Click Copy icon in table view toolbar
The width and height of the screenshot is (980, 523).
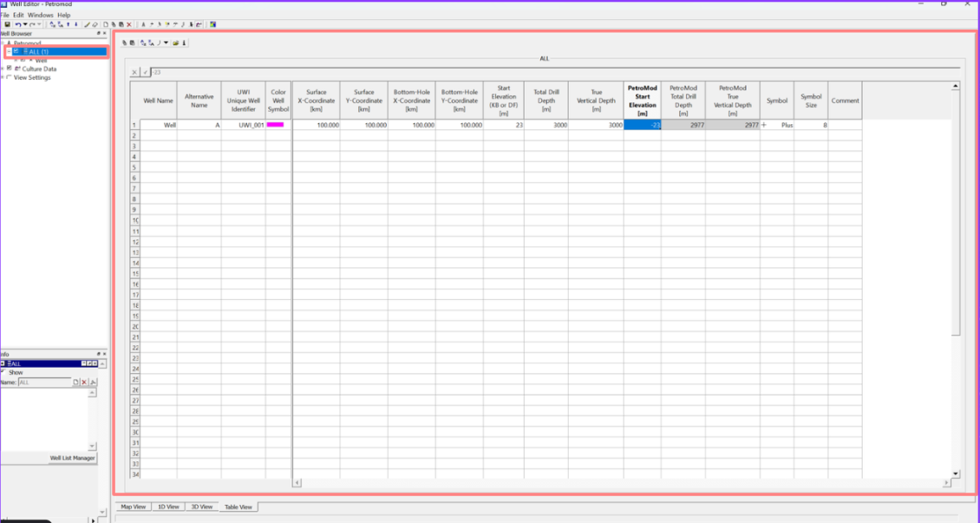(x=124, y=43)
